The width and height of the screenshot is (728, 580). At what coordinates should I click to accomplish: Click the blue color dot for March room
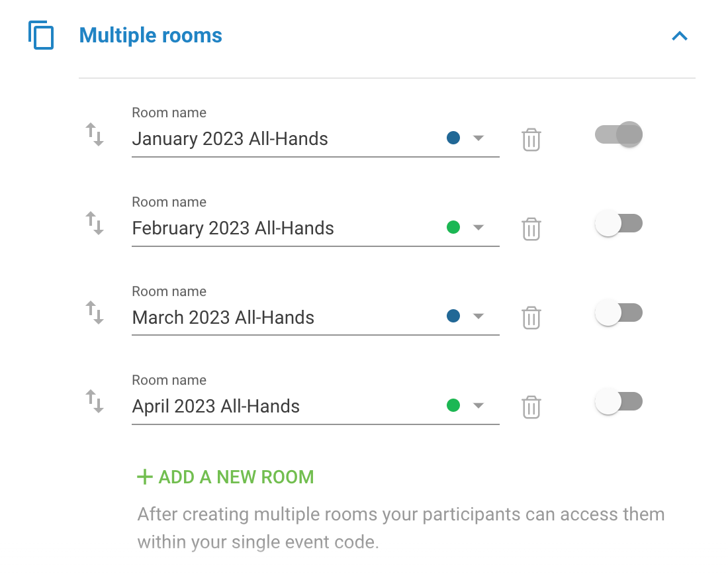(x=453, y=316)
